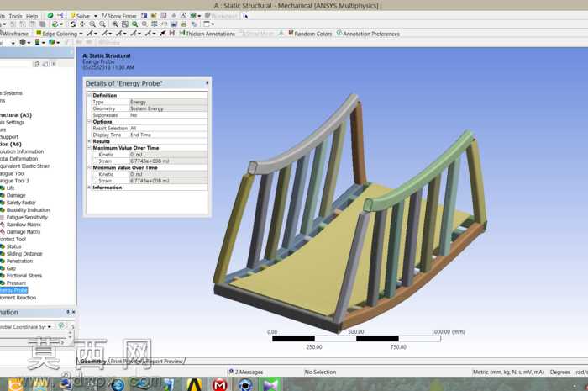This screenshot has height=391, width=588.
Task: Open the Global Coordinate System dropdown
Action: [x=49, y=327]
